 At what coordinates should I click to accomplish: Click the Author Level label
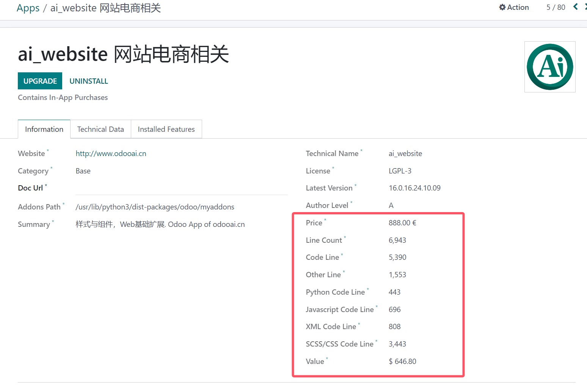(327, 205)
